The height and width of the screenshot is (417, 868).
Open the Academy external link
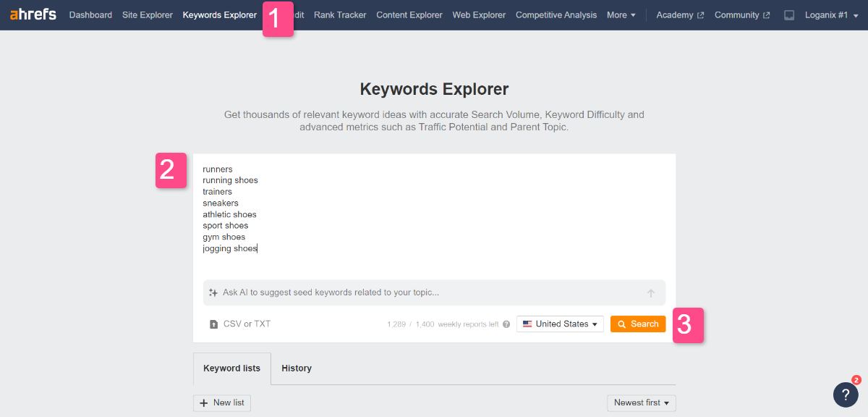pos(680,15)
